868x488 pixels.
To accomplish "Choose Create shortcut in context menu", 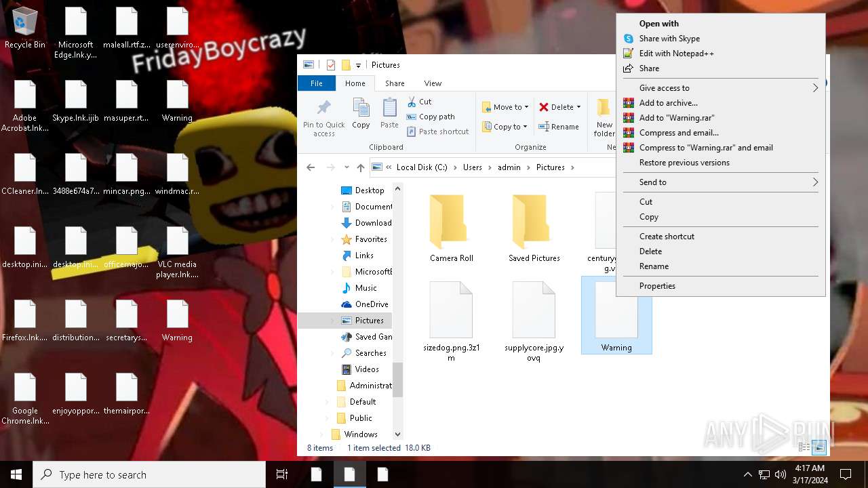I will coord(721,237).
